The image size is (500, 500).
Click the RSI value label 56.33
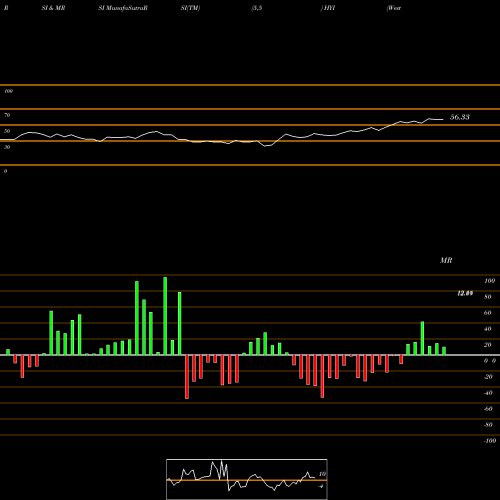point(460,117)
